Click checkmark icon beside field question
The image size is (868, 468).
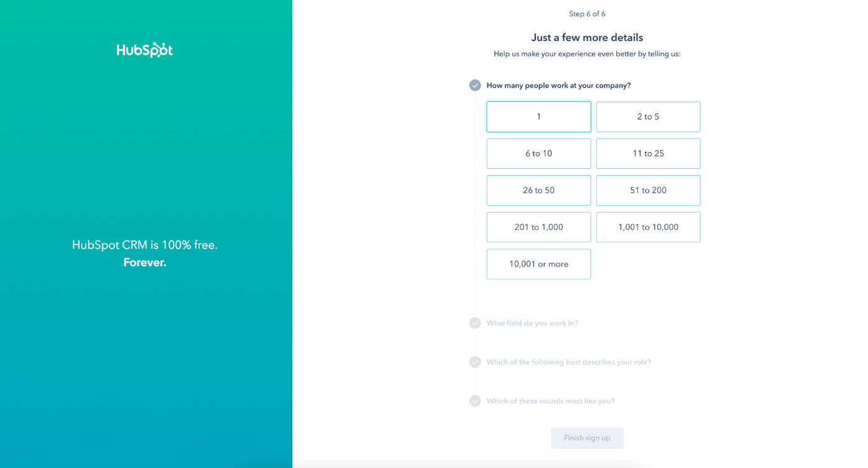click(x=475, y=323)
